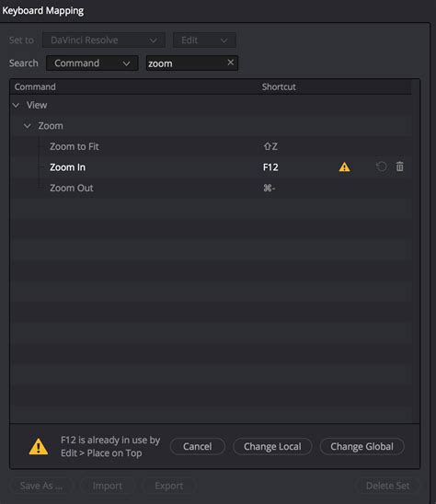
Task: Click the yellow warning icon on the Zoom In row
Action: (344, 166)
